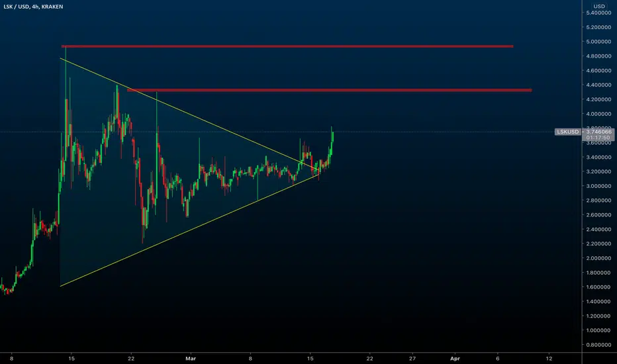Screen dimensions: 617x364
Task: Click the first 22 date label before Mar
Action: (x=131, y=359)
